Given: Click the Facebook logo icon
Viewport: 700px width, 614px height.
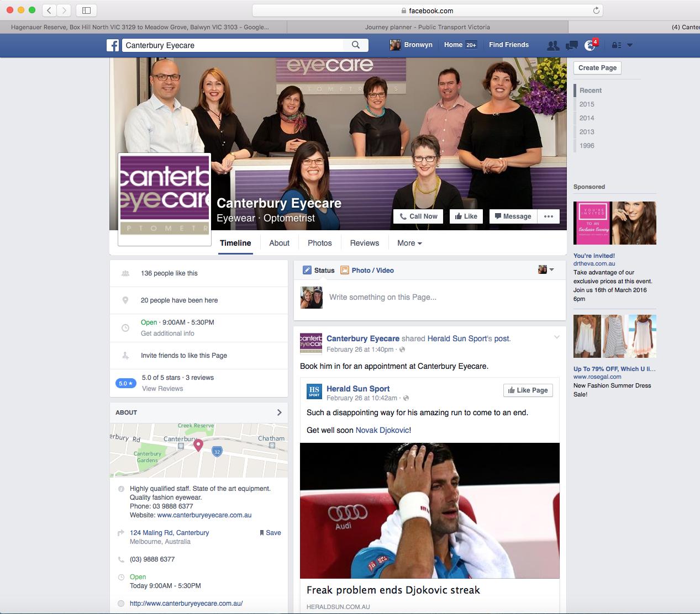Looking at the screenshot, I should pyautogui.click(x=113, y=45).
